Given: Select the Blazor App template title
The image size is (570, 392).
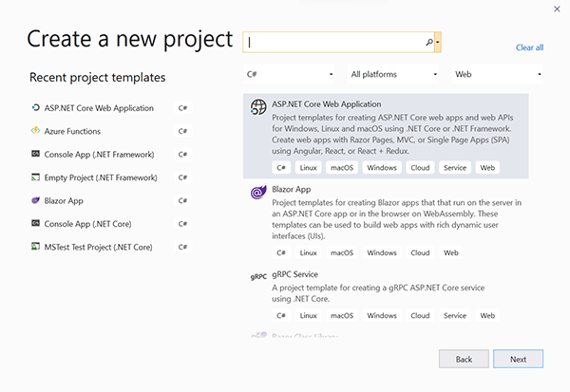Looking at the screenshot, I should click(x=292, y=189).
